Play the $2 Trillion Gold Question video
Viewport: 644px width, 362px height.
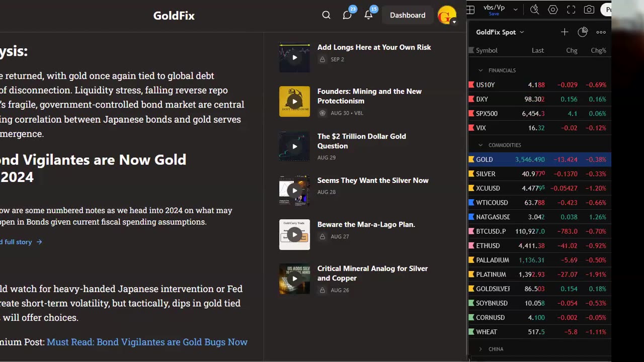(x=294, y=146)
